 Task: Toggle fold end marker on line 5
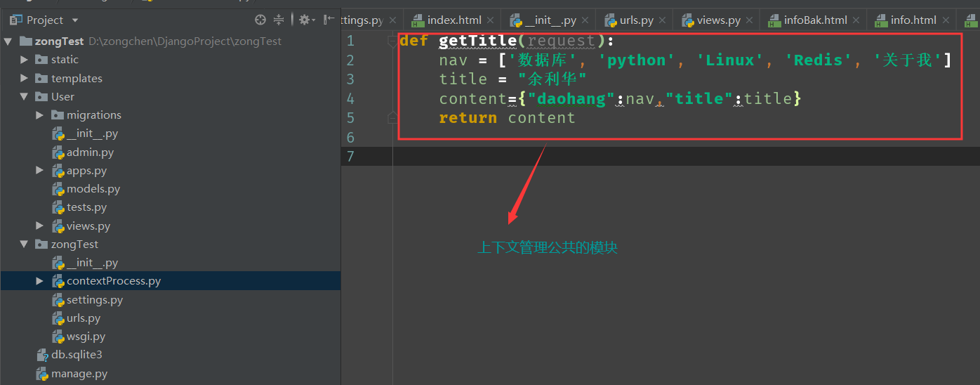[x=393, y=117]
